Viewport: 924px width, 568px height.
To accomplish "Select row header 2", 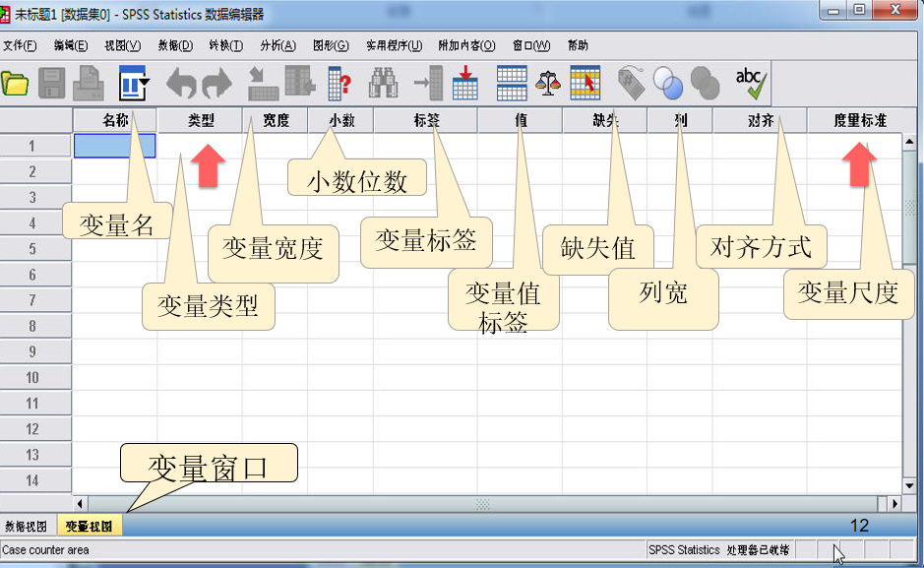I will (x=36, y=171).
